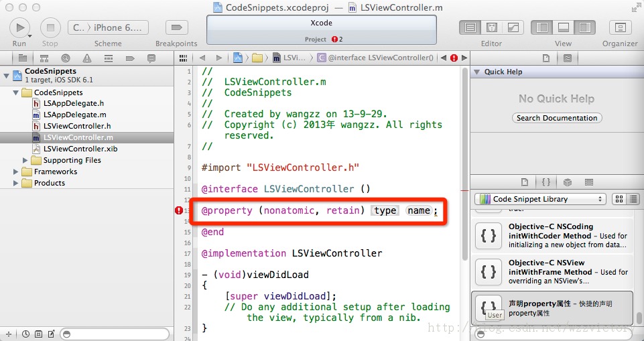This screenshot has height=341, width=644.
Task: Toggle the debug area view button
Action: pyautogui.click(x=563, y=27)
